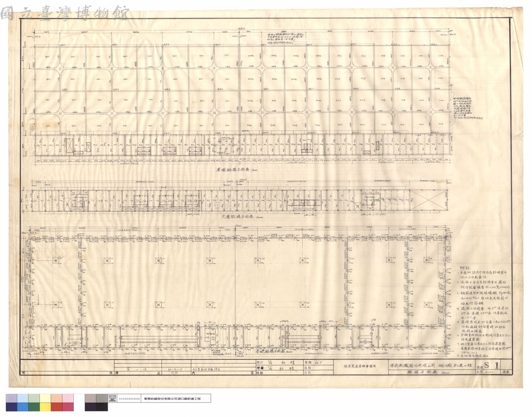Click the handwritten note beside roof plan

(464, 107)
